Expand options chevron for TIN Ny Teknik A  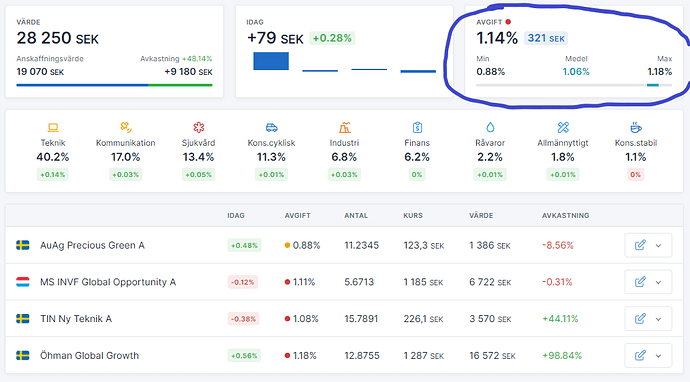(x=658, y=319)
